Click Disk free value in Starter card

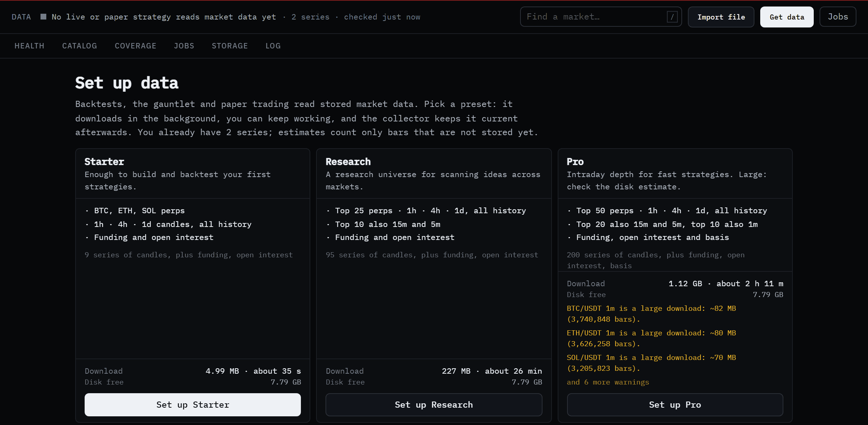tap(286, 382)
